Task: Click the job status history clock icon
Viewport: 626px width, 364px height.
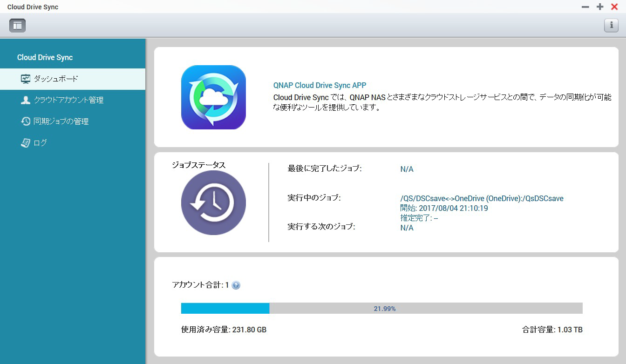Action: point(213,202)
